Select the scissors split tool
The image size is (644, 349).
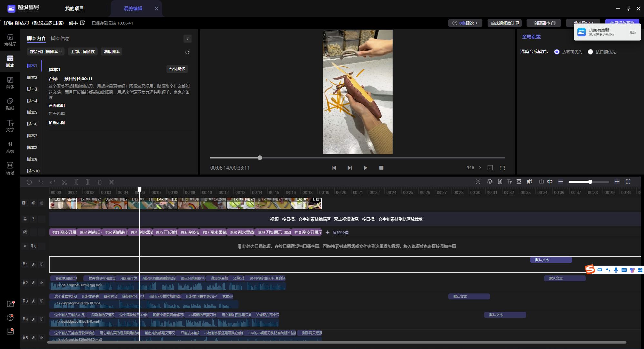coord(64,182)
